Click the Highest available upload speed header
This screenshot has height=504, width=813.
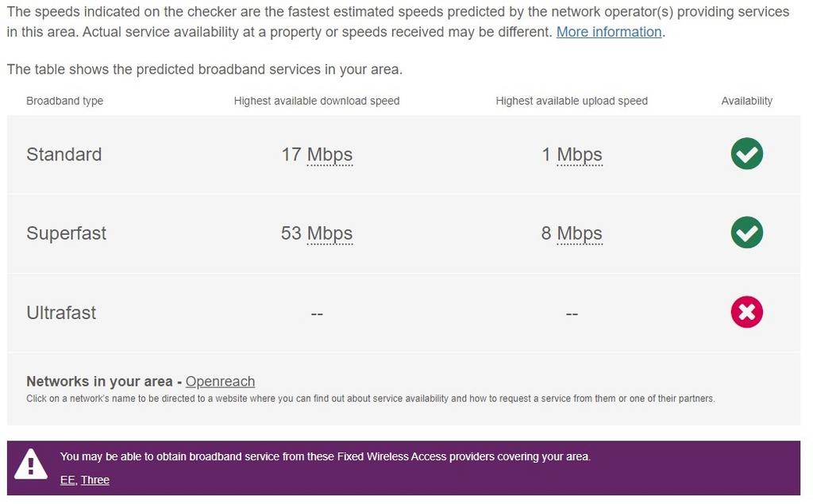(x=572, y=101)
